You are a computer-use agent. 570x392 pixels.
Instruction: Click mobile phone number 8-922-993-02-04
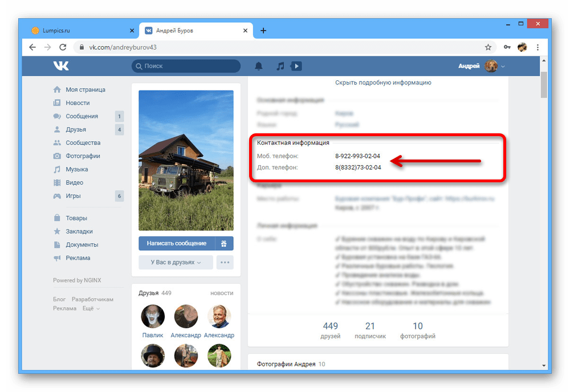click(x=358, y=156)
